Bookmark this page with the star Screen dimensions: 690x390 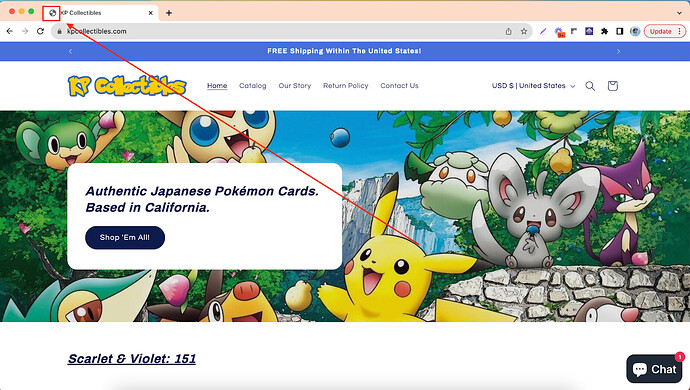[524, 31]
